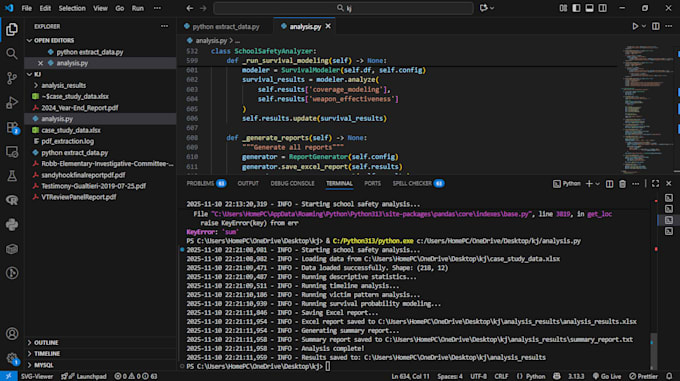Open Customize Layout button
The width and height of the screenshot is (680, 381).
(563, 8)
